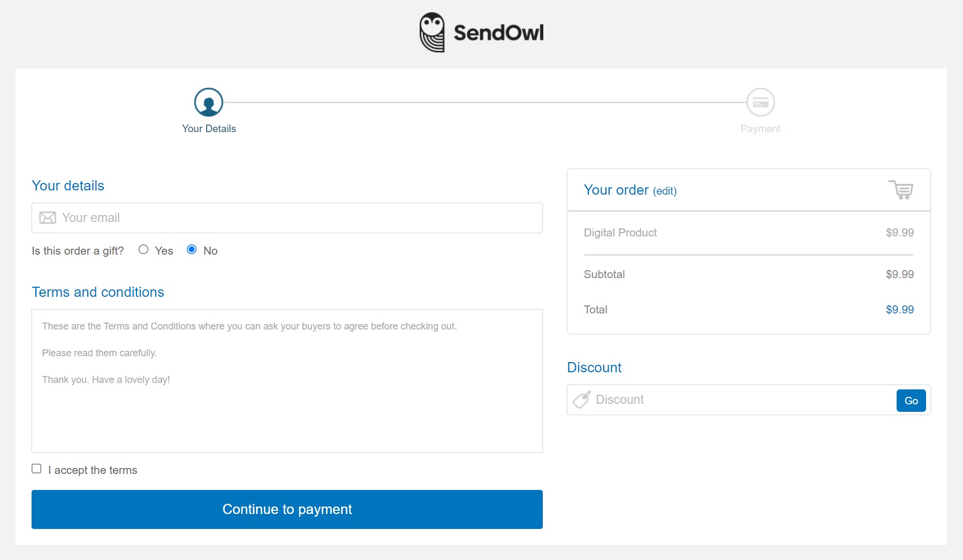This screenshot has height=560, width=963.
Task: Click the Payment credit card step icon
Action: pyautogui.click(x=760, y=102)
